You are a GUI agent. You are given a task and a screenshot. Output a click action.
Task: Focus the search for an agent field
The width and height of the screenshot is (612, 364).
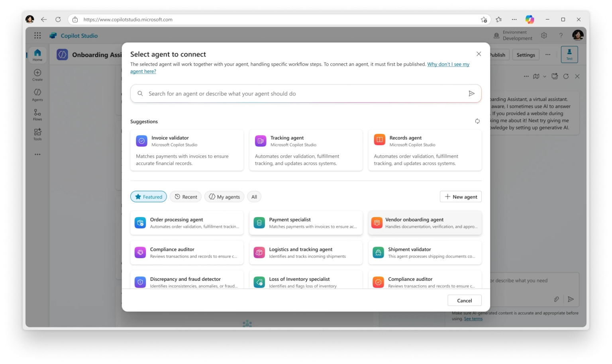[306, 94]
